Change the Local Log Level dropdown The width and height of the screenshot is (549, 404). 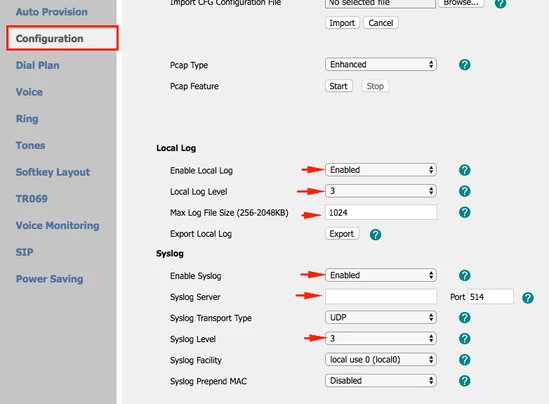(381, 191)
